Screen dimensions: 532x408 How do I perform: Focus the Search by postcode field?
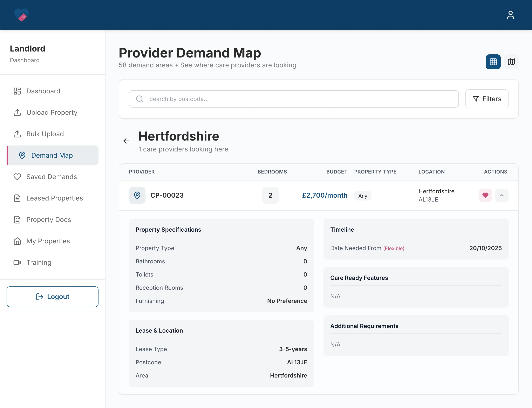(x=294, y=99)
